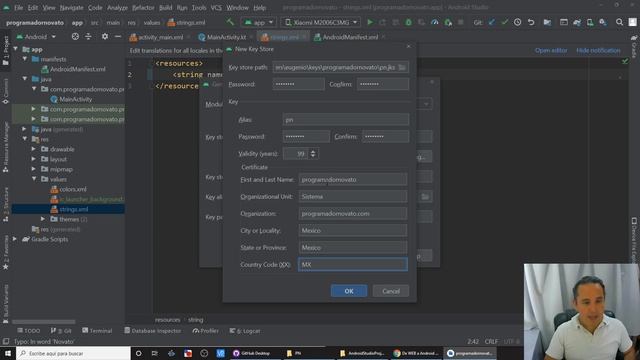Click Cancel in New Key Store dialog
The height and width of the screenshot is (360, 640).
click(x=391, y=291)
